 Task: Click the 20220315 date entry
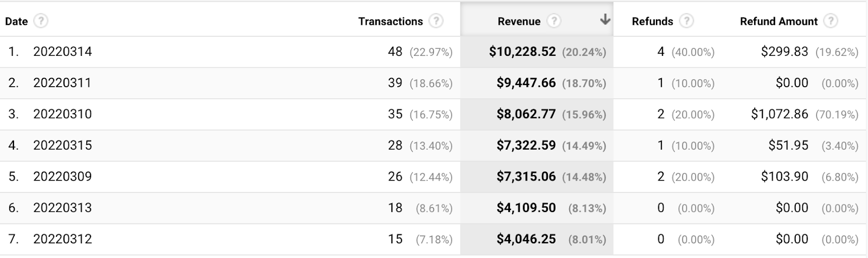(62, 145)
